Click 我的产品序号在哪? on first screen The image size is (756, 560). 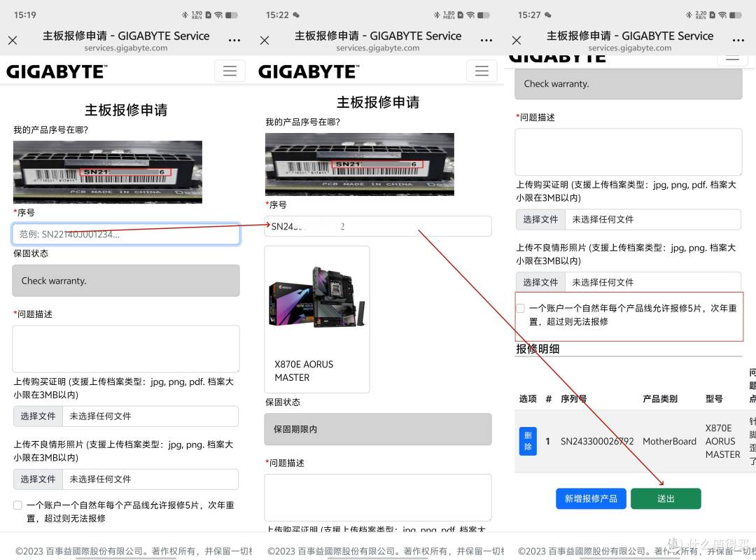click(50, 129)
